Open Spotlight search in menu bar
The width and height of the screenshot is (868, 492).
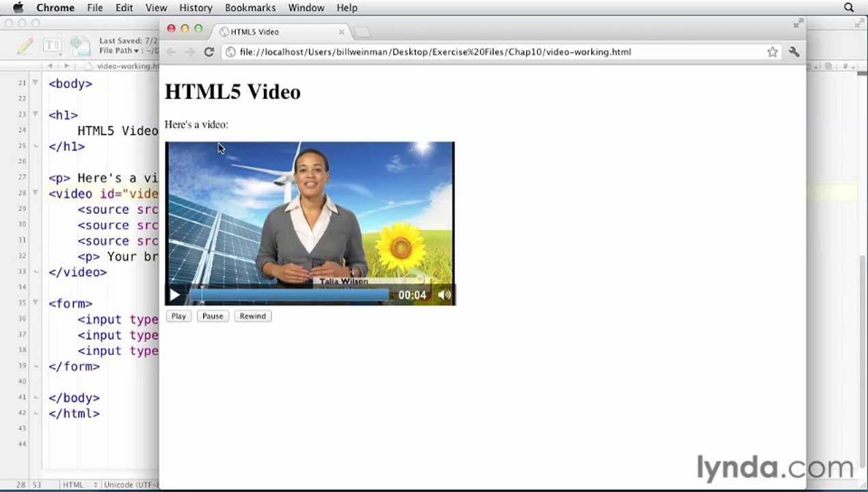point(849,8)
